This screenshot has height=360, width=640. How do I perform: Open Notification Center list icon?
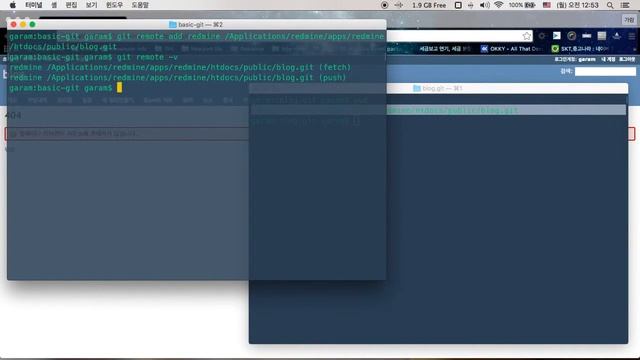(625, 5)
